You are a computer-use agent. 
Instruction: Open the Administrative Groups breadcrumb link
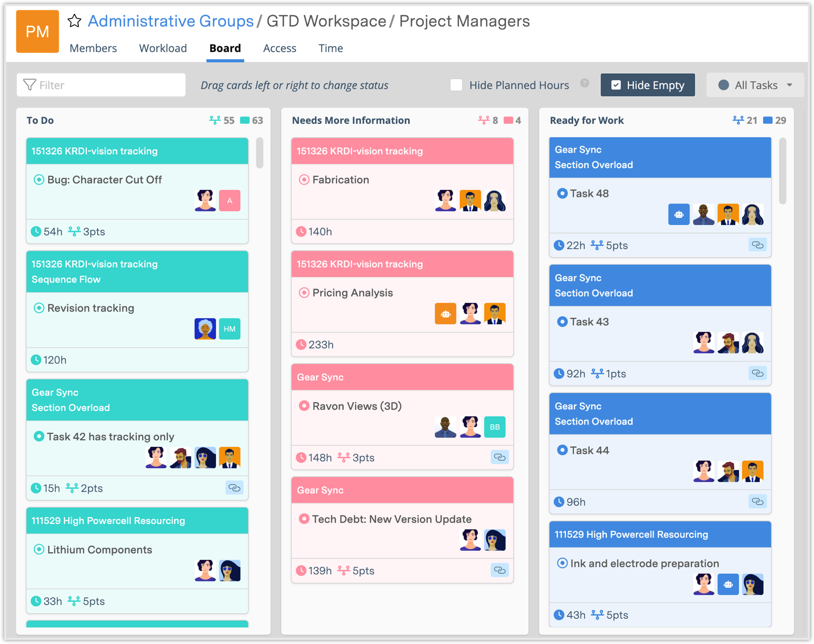pyautogui.click(x=171, y=21)
